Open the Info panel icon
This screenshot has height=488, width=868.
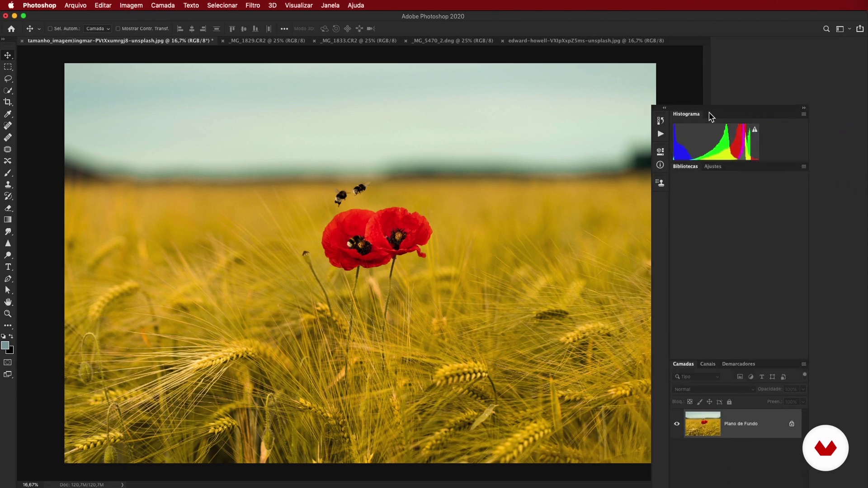(x=660, y=165)
